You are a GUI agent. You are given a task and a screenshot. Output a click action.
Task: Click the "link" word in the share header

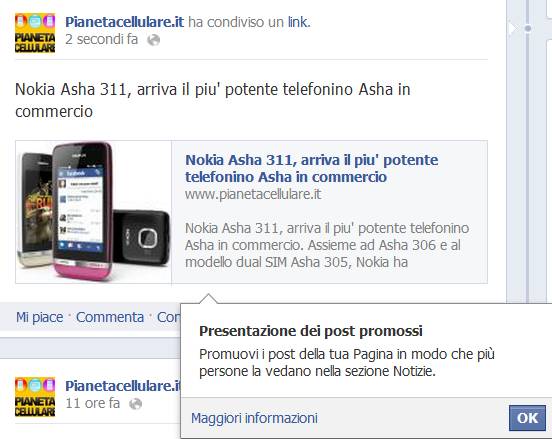coord(299,22)
